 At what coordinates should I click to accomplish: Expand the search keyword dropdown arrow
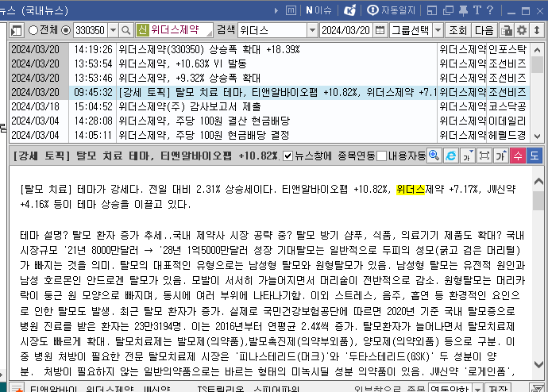coord(312,31)
